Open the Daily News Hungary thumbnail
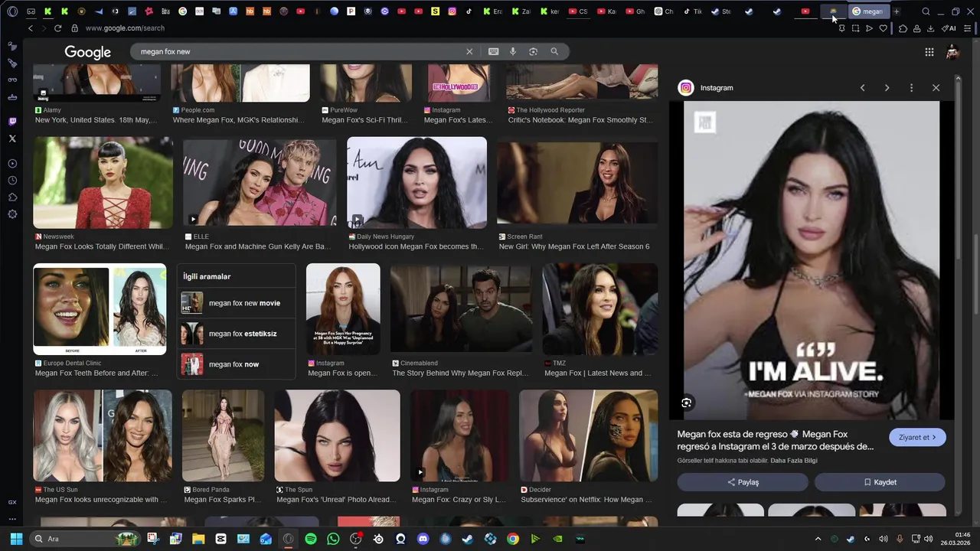This screenshot has width=980, height=551. [416, 182]
